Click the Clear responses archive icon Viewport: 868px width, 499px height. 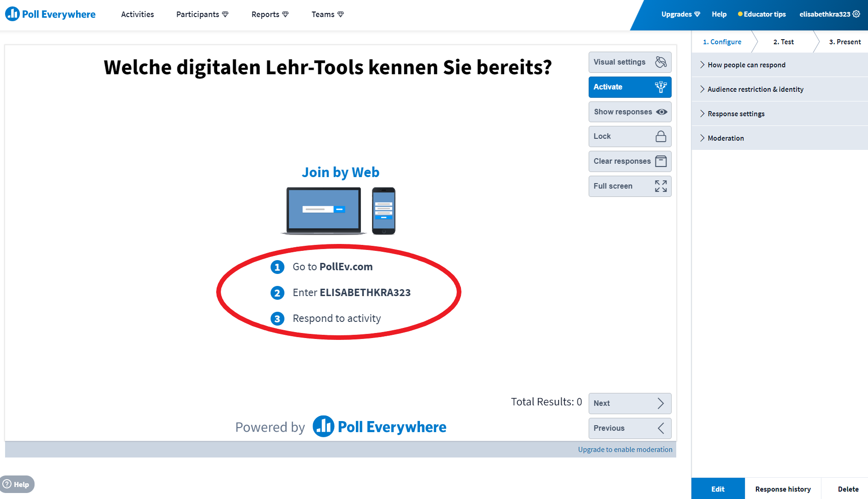pyautogui.click(x=661, y=161)
